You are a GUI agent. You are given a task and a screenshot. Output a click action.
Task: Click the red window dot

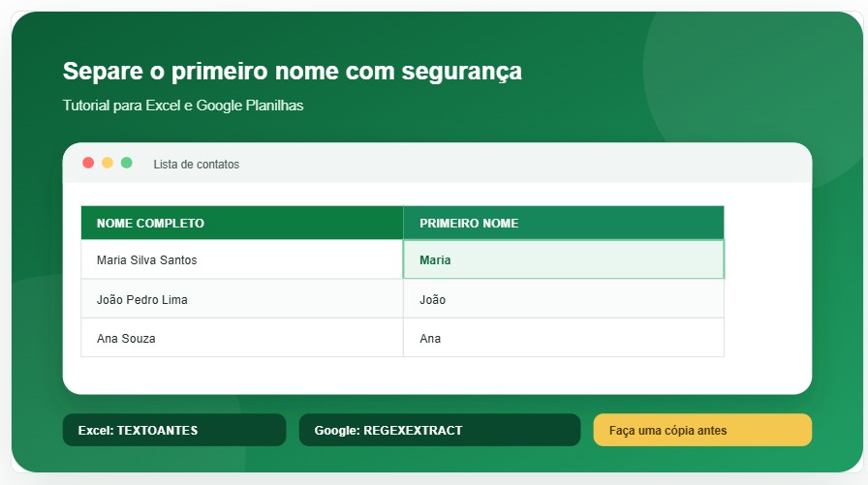(x=88, y=163)
